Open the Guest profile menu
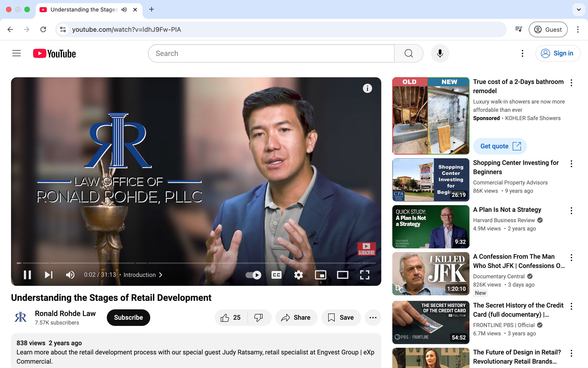588x368 pixels. click(548, 29)
